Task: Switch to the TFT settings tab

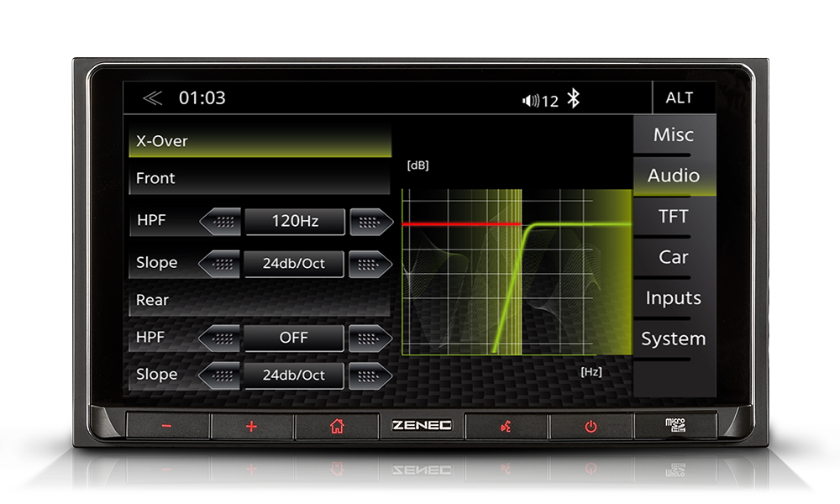Action: click(674, 217)
